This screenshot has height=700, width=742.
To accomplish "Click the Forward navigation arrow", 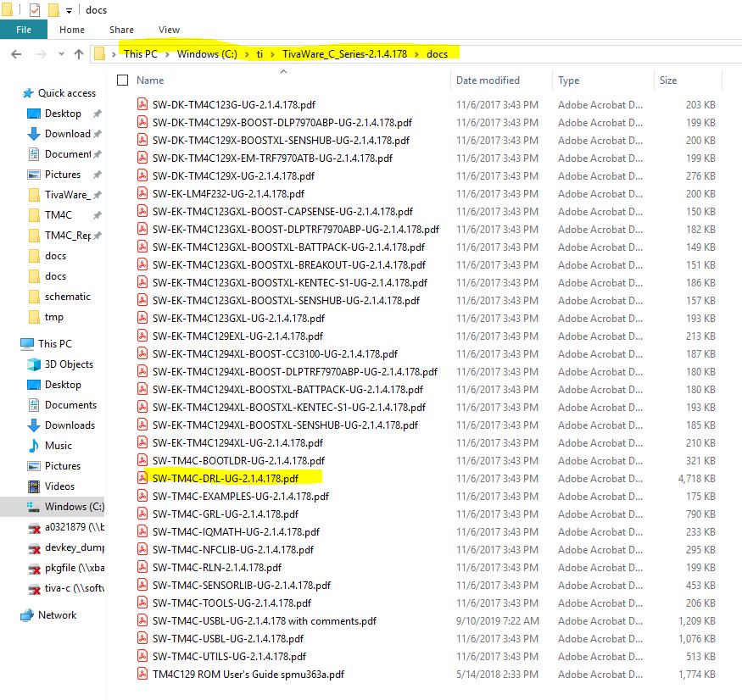I will (x=42, y=54).
